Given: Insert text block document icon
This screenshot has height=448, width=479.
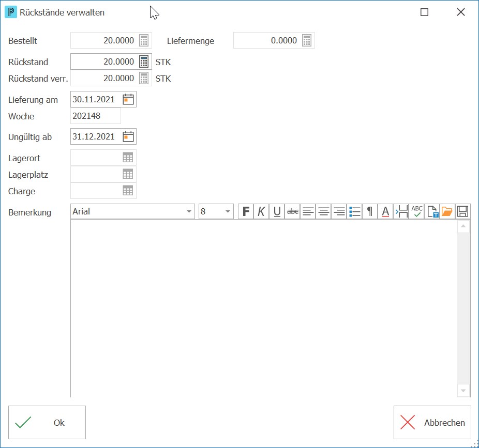Looking at the screenshot, I should [432, 211].
